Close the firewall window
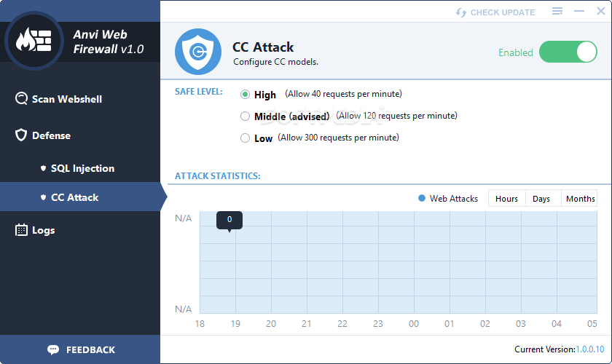This screenshot has width=612, height=364. point(601,12)
